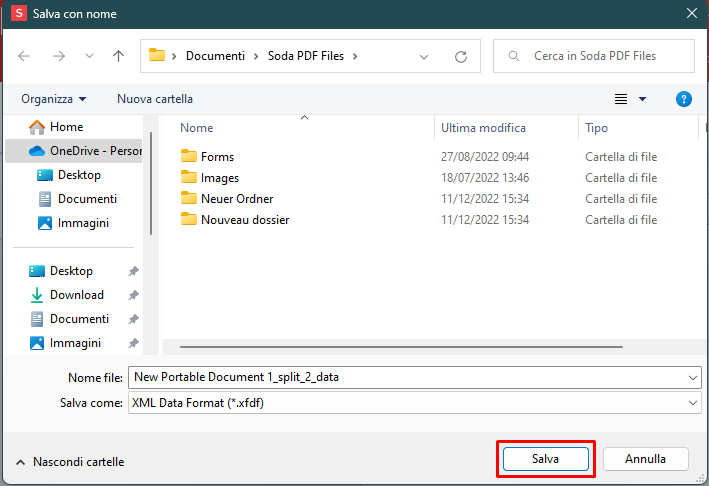Open recent locations chevron
The image size is (709, 486).
point(89,56)
